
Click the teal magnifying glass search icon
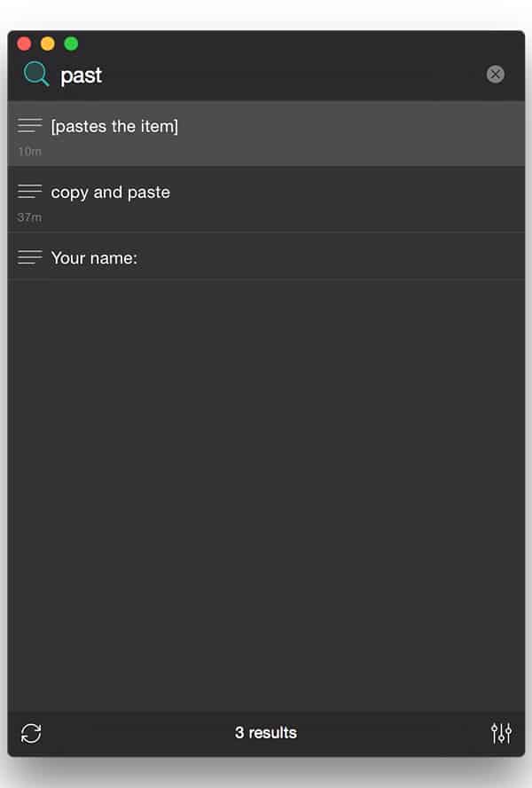pyautogui.click(x=36, y=75)
